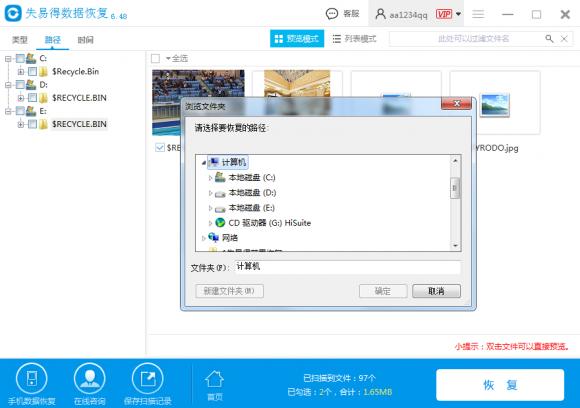
Task: Expand CD 驱动器 (G:) HiSuite node
Action: point(210,223)
